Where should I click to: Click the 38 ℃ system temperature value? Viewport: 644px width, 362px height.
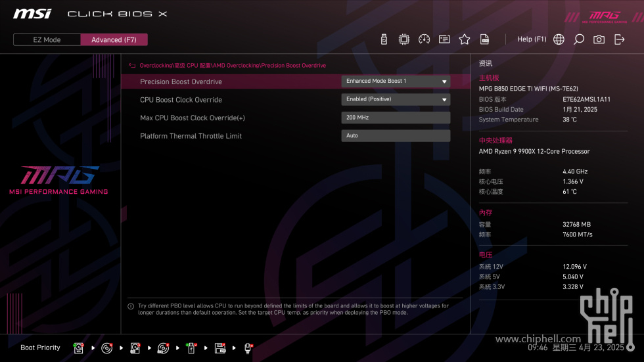[570, 120]
